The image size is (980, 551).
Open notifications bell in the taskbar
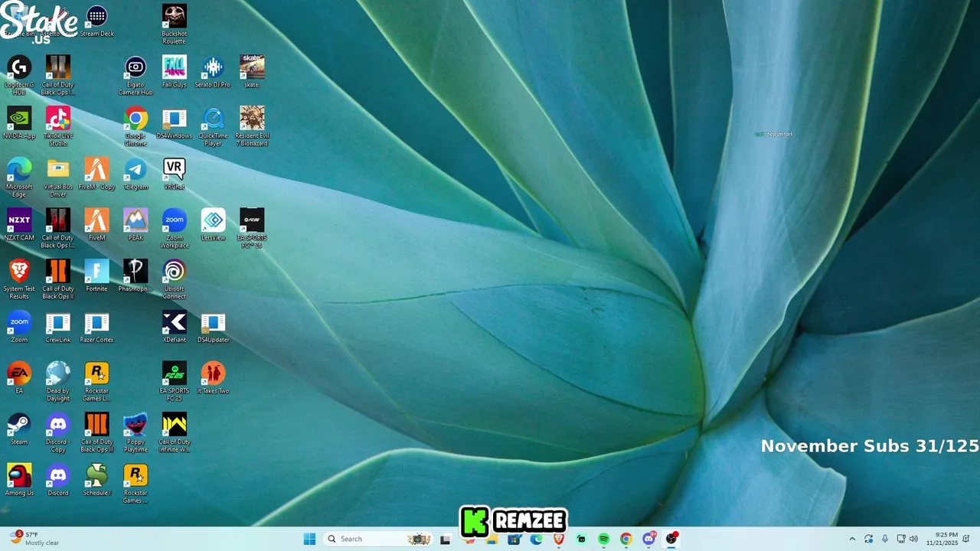point(966,539)
